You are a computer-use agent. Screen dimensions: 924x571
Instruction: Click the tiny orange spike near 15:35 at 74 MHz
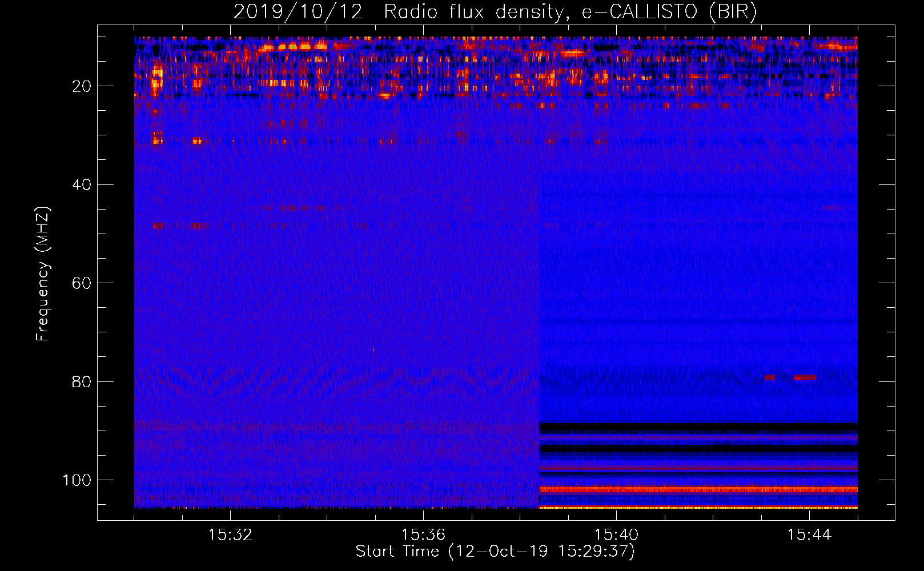tap(374, 350)
